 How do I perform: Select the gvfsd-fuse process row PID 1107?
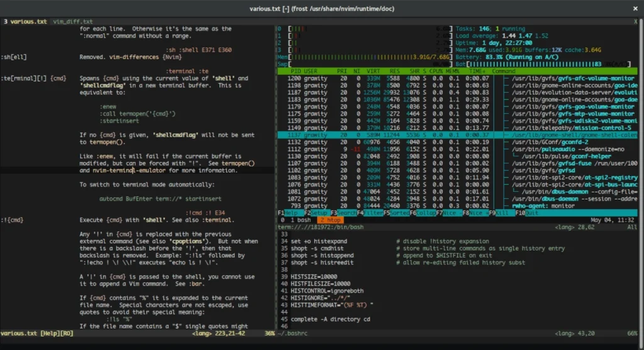coord(458,163)
